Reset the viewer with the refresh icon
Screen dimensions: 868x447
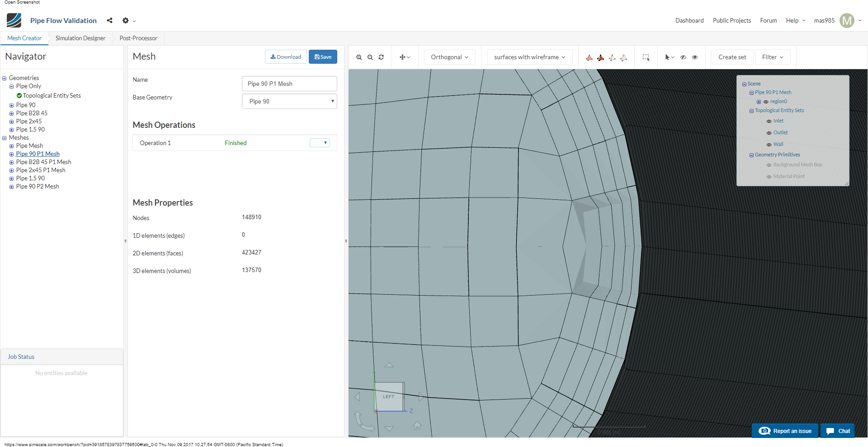coord(381,57)
